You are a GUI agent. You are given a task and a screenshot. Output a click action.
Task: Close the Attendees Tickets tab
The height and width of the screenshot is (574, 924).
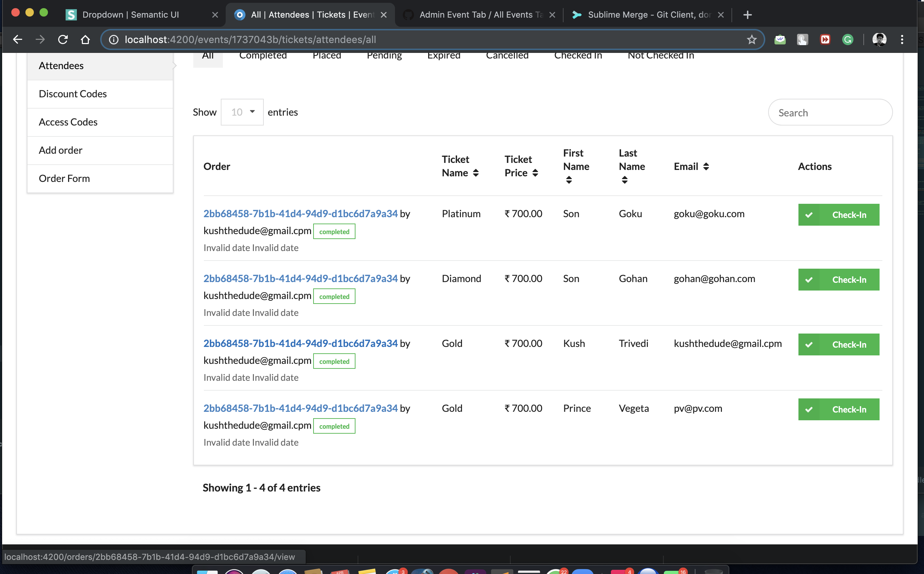click(383, 15)
